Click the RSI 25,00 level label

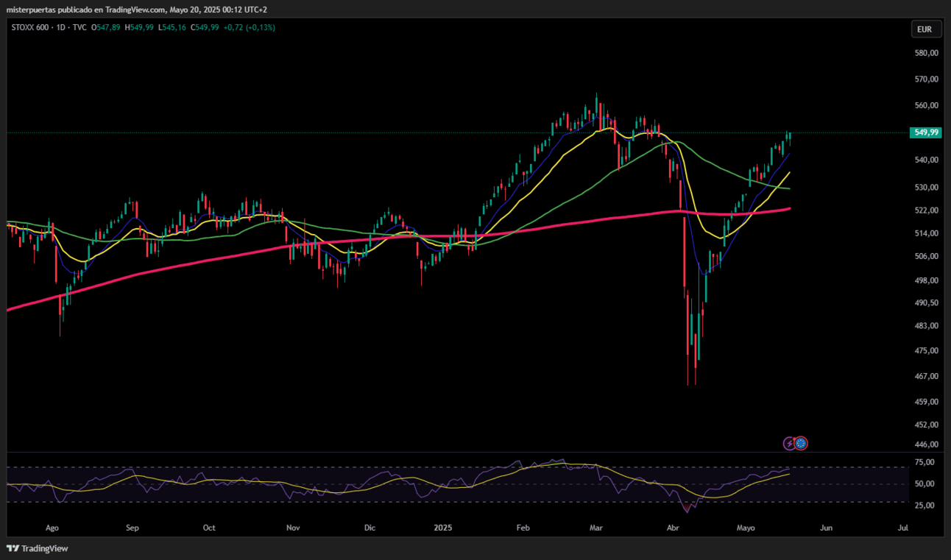[x=924, y=506]
